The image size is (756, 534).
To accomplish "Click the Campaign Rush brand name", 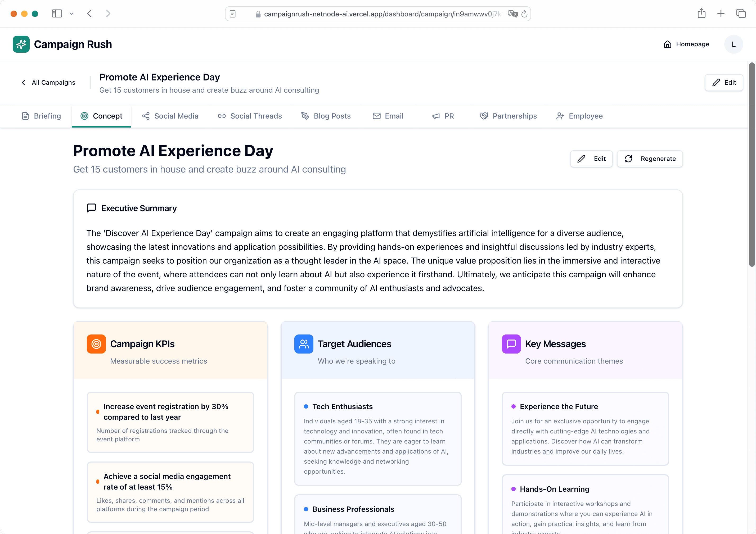I will pos(73,44).
